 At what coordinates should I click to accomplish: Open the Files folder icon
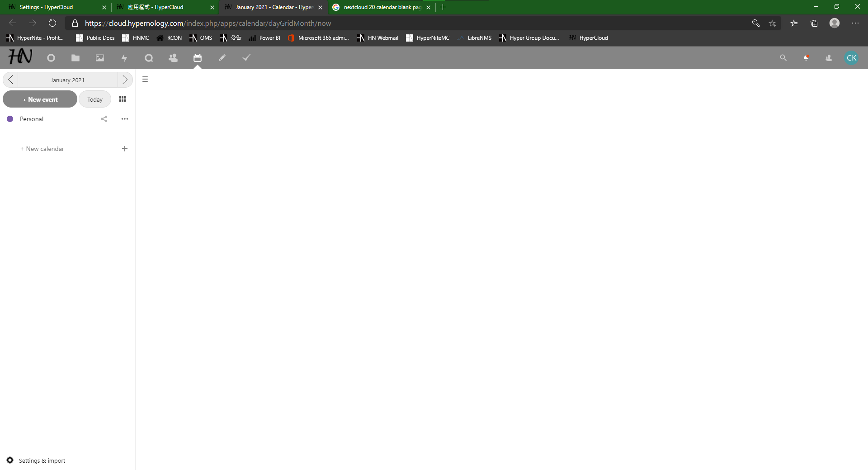[75, 58]
